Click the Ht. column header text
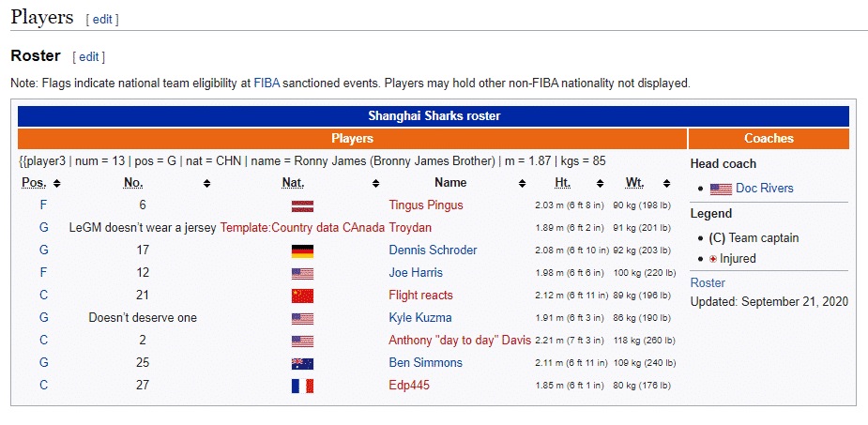The height and width of the screenshot is (425, 868). tap(563, 183)
